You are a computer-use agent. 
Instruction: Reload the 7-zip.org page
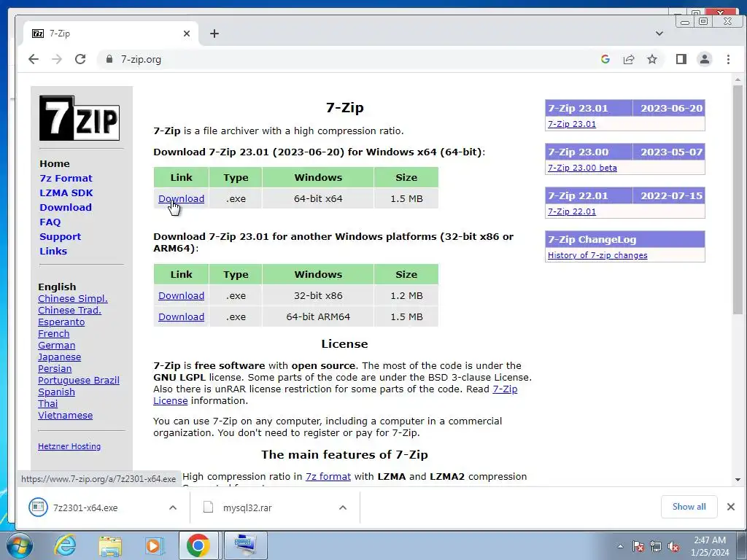(x=80, y=59)
